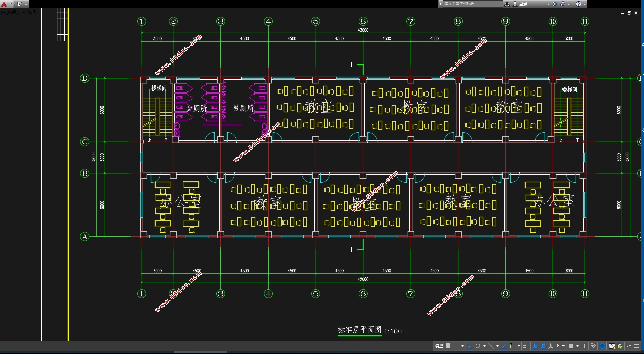Toggle ortho mode in the status bar

tap(470, 346)
